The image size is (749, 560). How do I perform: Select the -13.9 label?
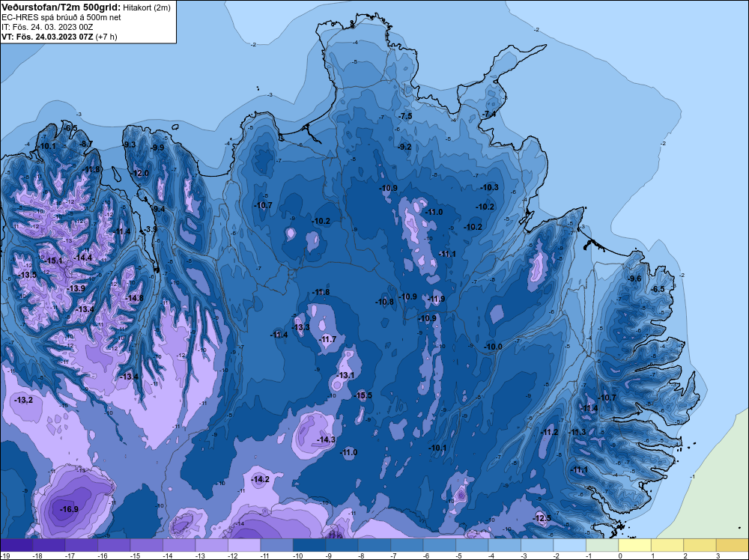[76, 288]
